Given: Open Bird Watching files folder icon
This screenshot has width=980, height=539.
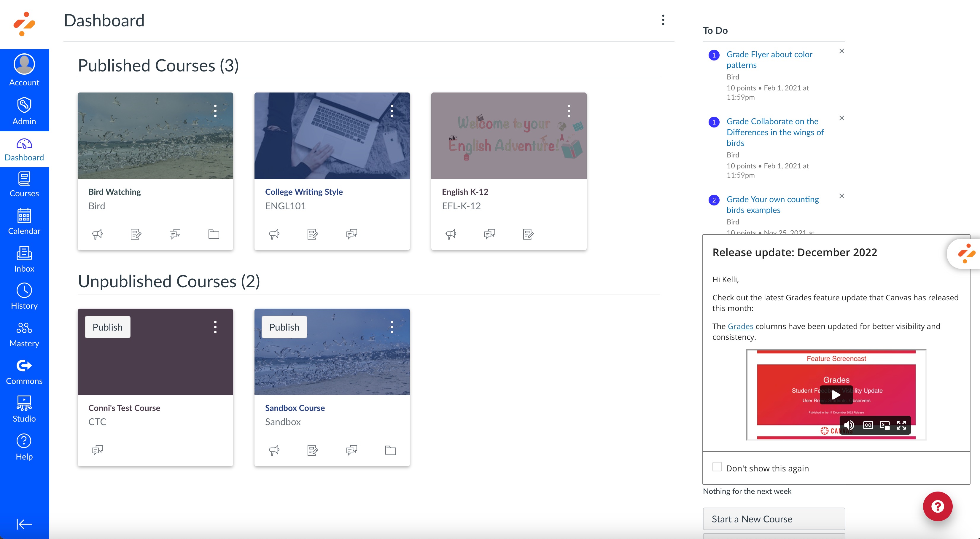Looking at the screenshot, I should point(214,234).
